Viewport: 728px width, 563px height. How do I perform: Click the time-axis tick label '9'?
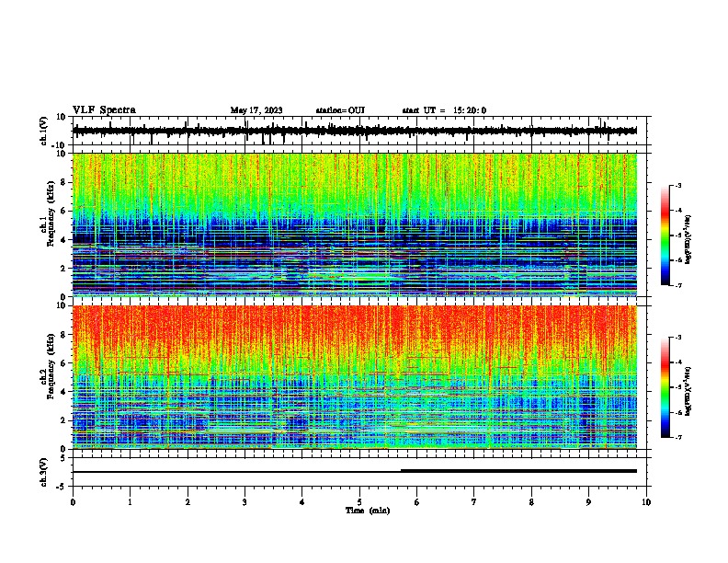coord(588,502)
